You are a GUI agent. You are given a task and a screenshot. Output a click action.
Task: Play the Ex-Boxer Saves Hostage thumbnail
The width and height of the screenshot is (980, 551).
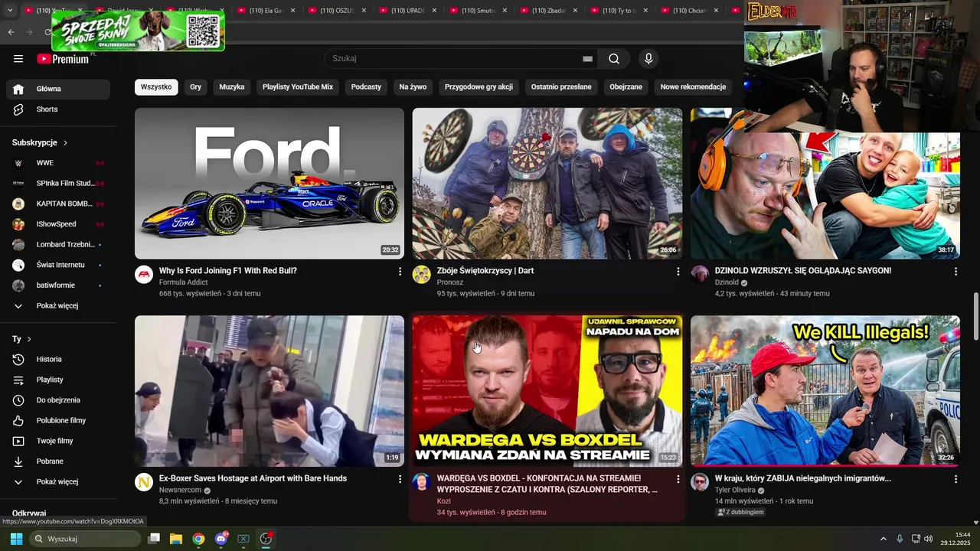269,391
